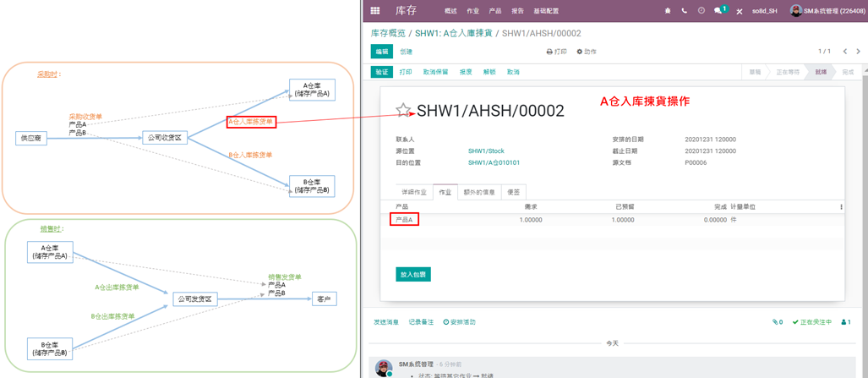Select the 作业 tab in the form
Screen dimensions: 868x378
coord(445,192)
